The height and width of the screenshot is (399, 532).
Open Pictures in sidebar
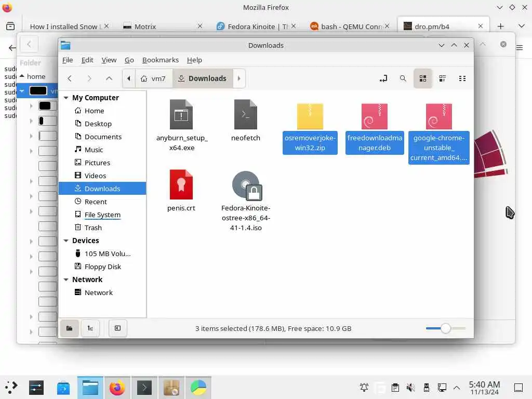tap(102, 163)
